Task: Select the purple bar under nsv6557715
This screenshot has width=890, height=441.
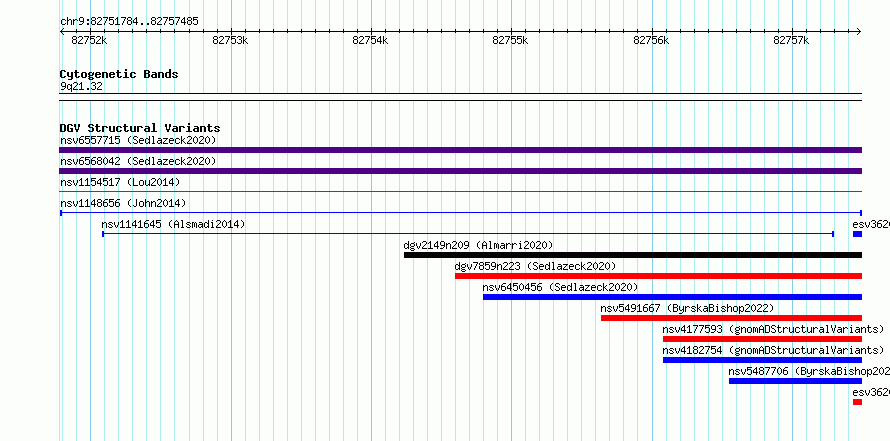Action: [460, 150]
